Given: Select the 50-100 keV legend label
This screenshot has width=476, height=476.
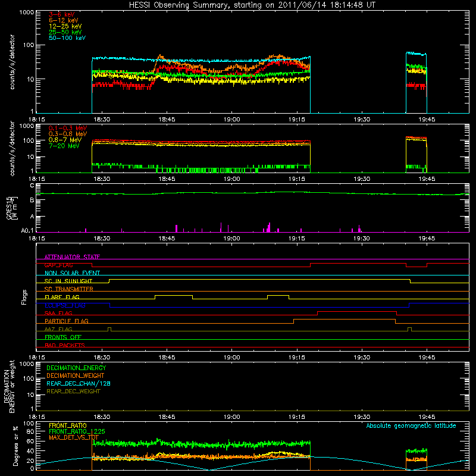Looking at the screenshot, I should pos(67,38).
